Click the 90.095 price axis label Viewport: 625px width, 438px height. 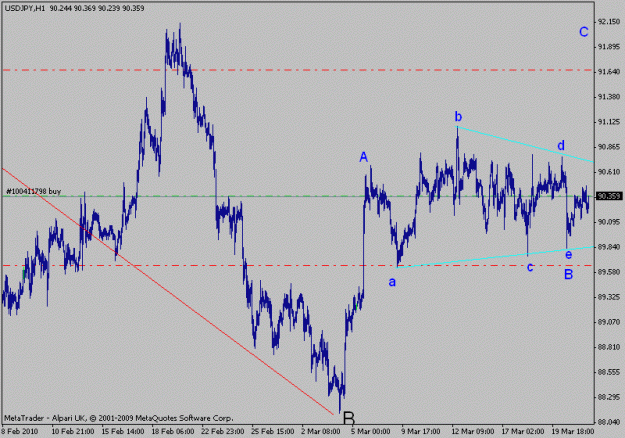(609, 222)
